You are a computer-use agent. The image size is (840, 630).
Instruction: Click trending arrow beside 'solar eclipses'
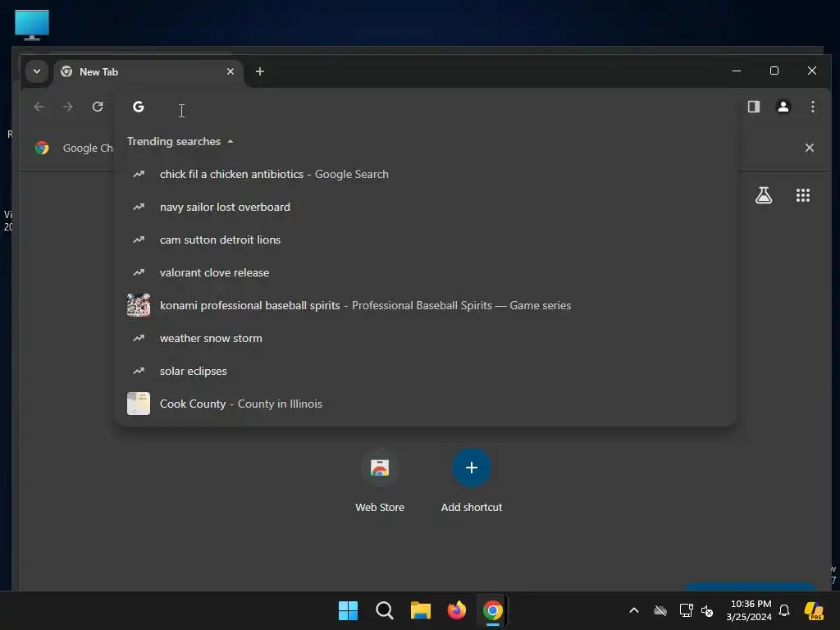click(138, 371)
